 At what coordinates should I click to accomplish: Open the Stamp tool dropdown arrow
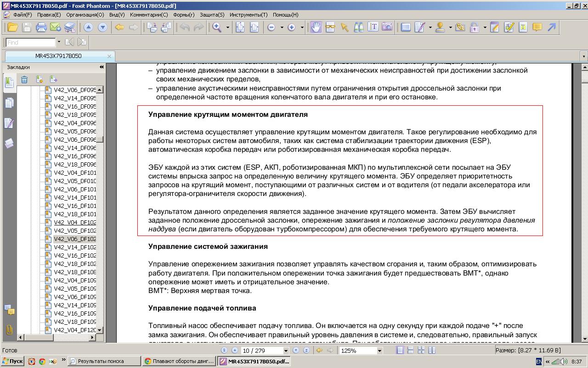pos(450,28)
